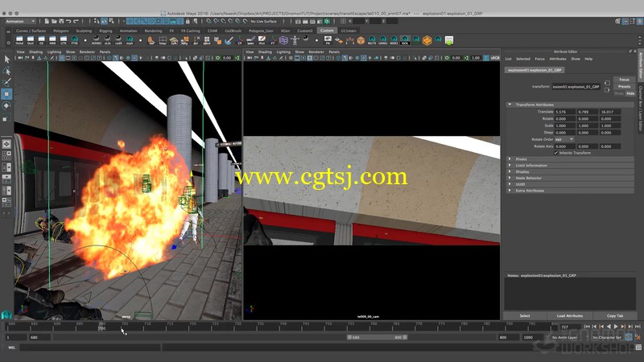Click the lattice cage shelf icon
644x362 pixels.
click(283, 40)
